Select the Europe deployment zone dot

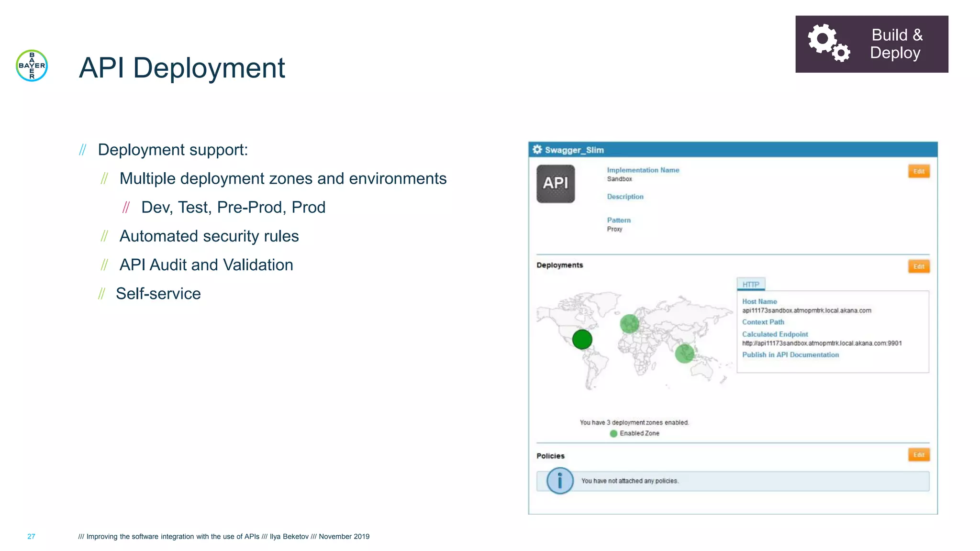630,324
